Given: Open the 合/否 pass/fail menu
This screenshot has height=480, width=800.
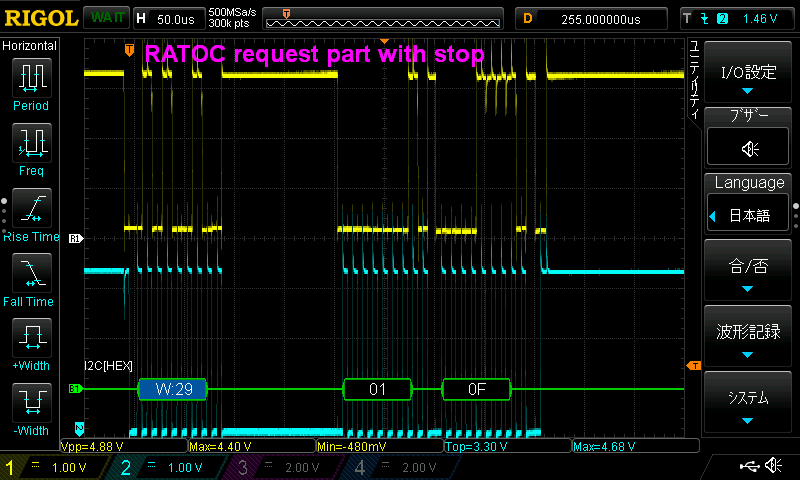Looking at the screenshot, I should 748,269.
